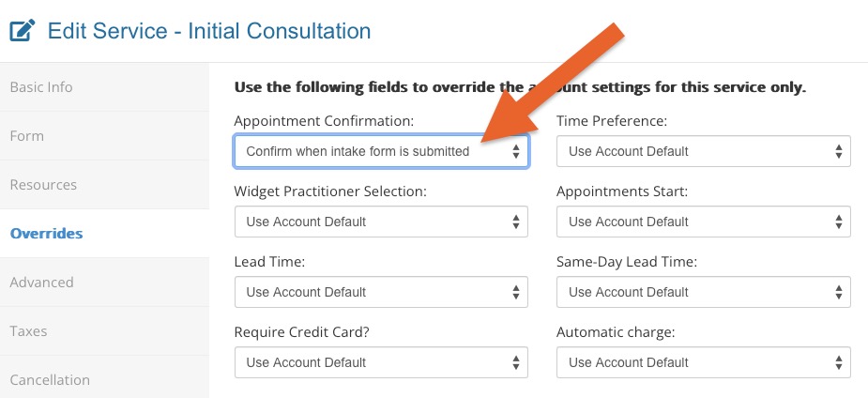Open the Time Preference dropdown

[703, 151]
